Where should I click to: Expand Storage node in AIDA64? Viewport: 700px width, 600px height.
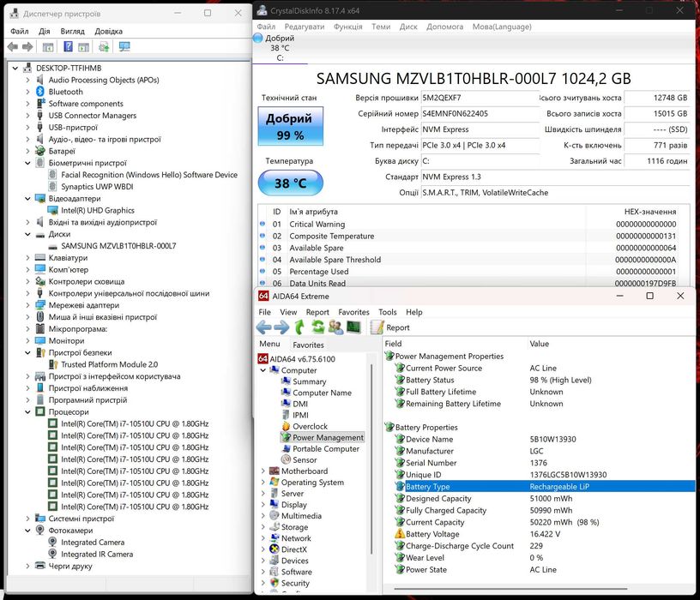263,527
